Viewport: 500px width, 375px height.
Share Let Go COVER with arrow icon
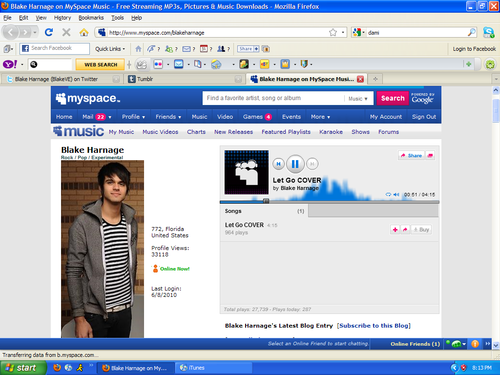point(405,229)
